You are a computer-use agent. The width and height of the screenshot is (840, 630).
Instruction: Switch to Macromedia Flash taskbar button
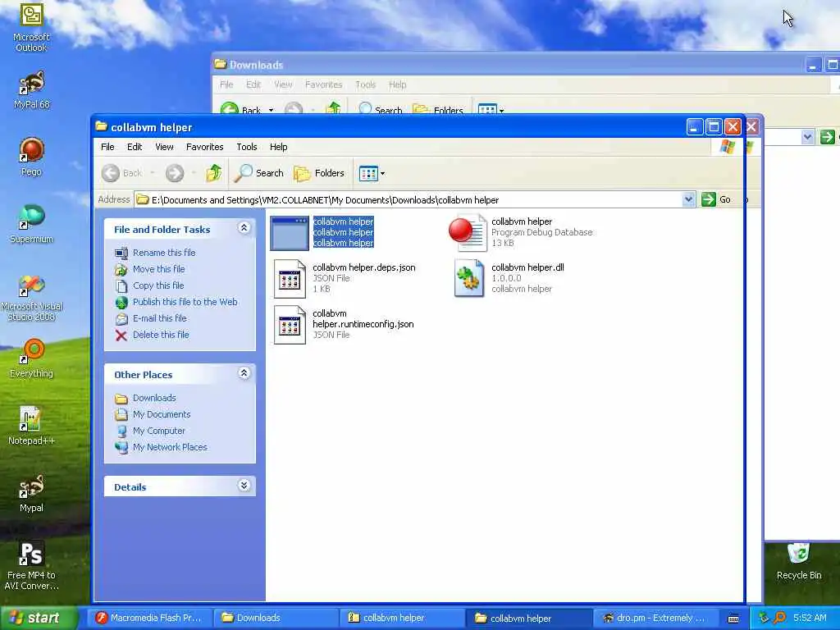[149, 618]
